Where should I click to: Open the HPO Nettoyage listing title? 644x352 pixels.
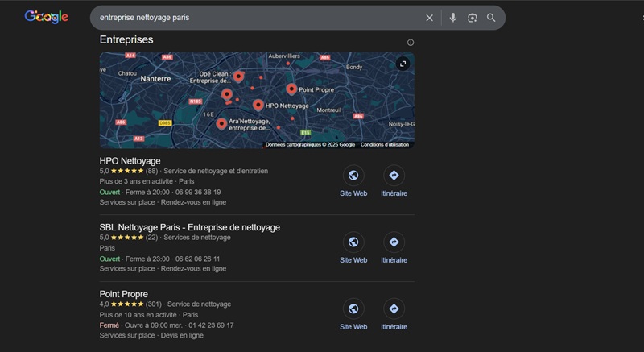click(x=130, y=161)
